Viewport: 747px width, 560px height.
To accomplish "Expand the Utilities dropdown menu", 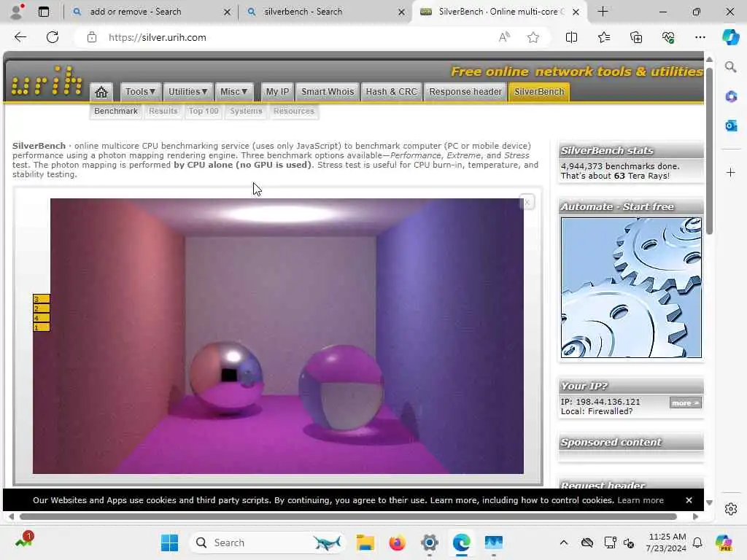I will (187, 92).
